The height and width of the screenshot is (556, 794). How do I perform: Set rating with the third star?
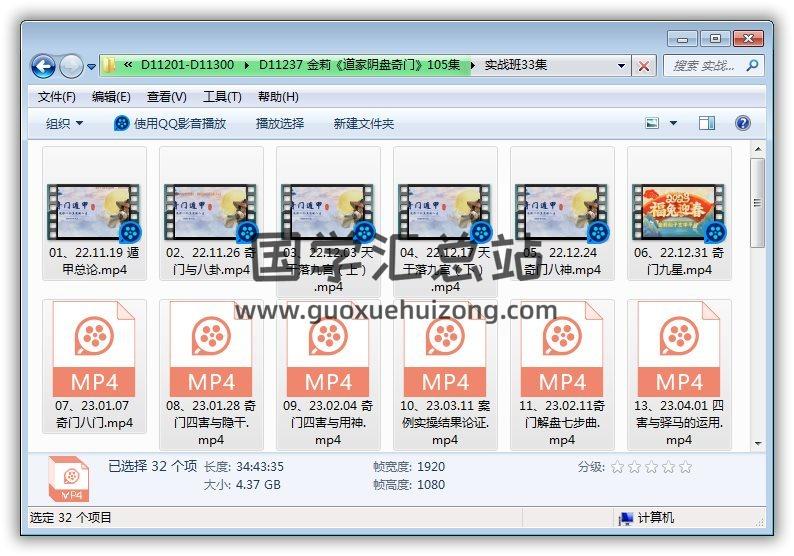651,467
